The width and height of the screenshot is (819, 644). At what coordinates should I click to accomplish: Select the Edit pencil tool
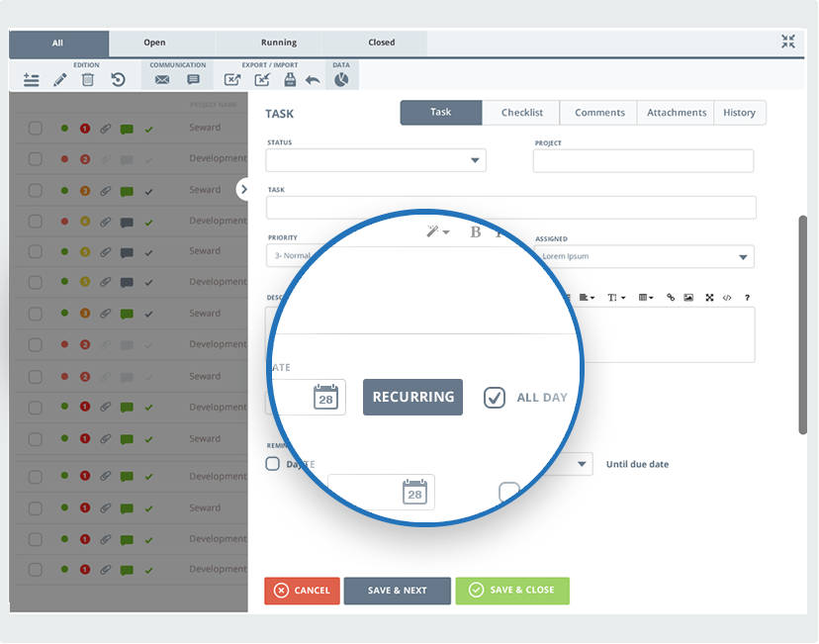pyautogui.click(x=59, y=81)
